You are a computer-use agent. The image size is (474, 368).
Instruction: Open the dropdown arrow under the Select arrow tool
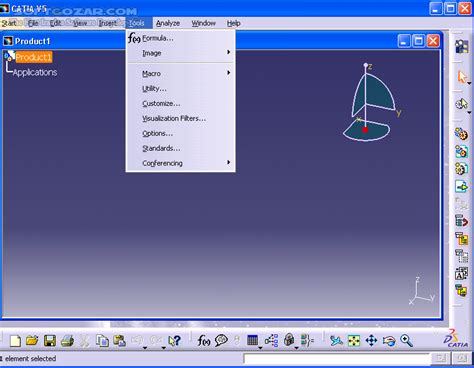pos(469,83)
